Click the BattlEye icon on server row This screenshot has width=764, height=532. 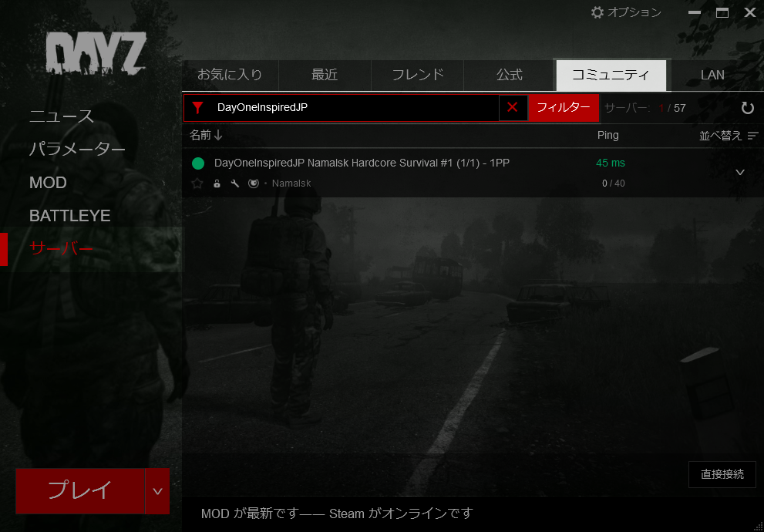tap(254, 184)
